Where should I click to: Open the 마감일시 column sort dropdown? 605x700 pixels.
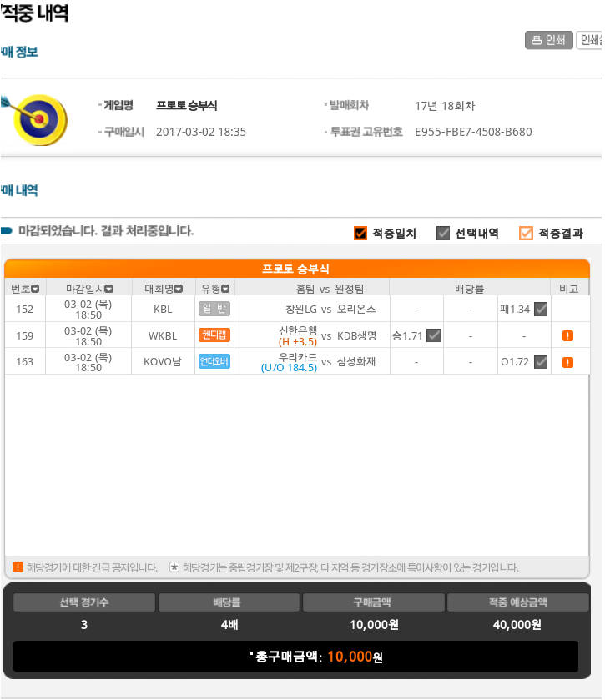point(109,289)
